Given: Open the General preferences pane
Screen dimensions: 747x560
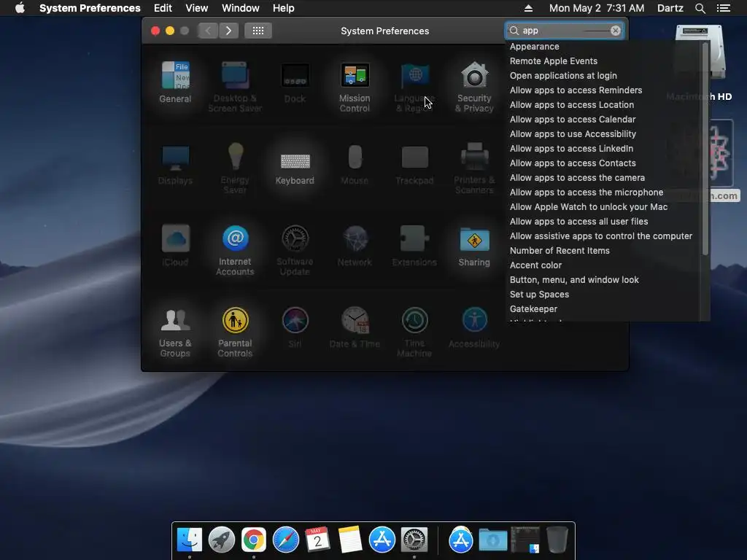Looking at the screenshot, I should (x=175, y=83).
